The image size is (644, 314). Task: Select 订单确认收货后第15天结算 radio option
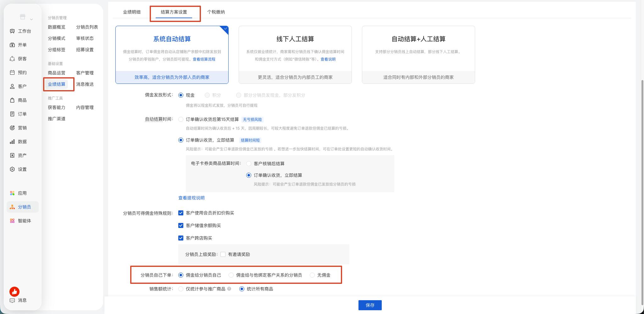pyautogui.click(x=181, y=119)
